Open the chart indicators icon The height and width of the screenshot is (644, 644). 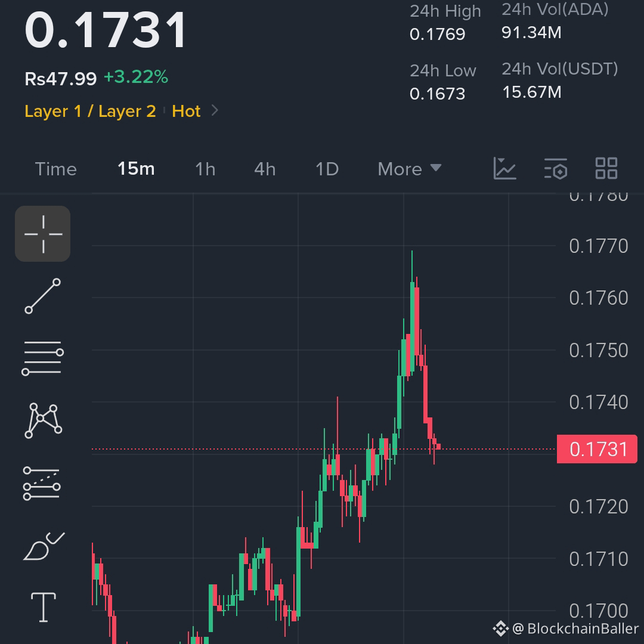(505, 168)
